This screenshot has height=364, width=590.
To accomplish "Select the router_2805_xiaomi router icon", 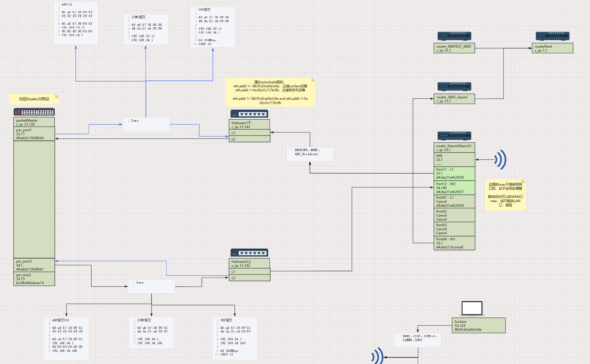I will 454,86.
